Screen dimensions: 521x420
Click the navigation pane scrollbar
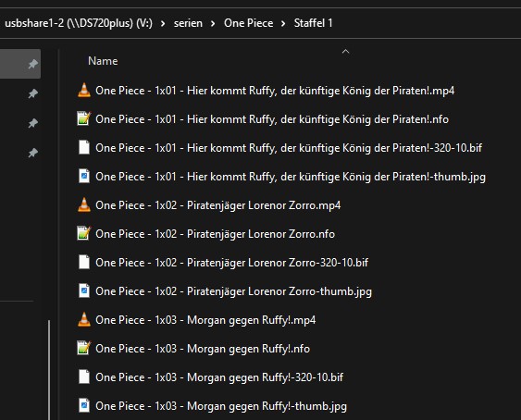click(x=49, y=369)
